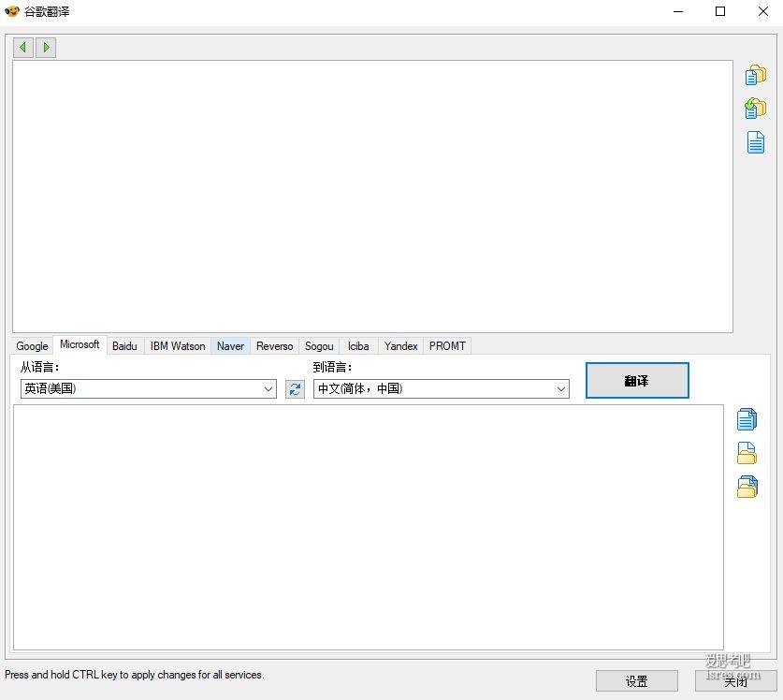Open the Baidu tab
Screen dimensions: 783x700
pos(124,345)
